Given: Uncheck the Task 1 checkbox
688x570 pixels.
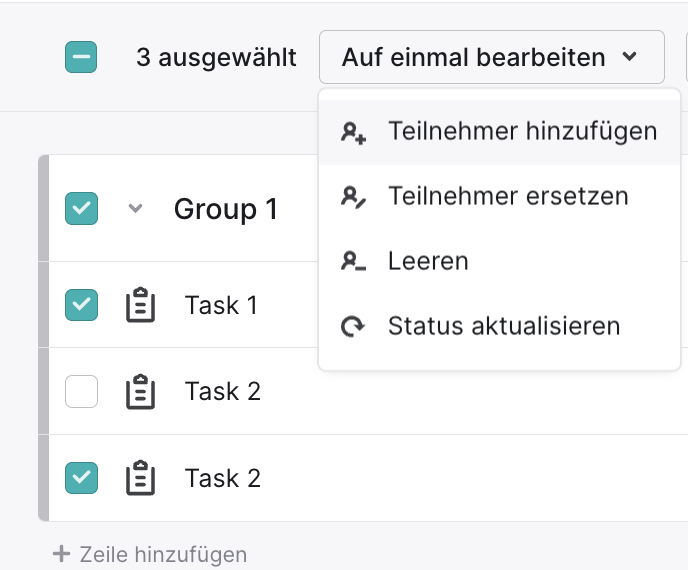Looking at the screenshot, I should tap(81, 305).
